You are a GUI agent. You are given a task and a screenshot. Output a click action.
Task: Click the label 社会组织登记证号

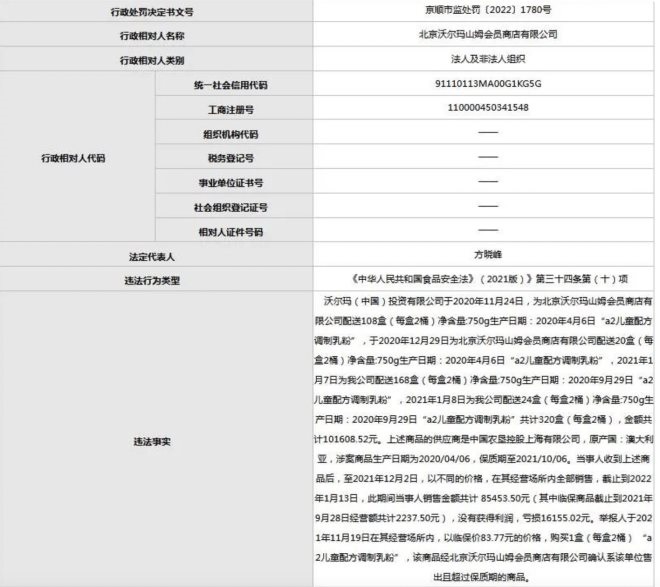pyautogui.click(x=231, y=207)
